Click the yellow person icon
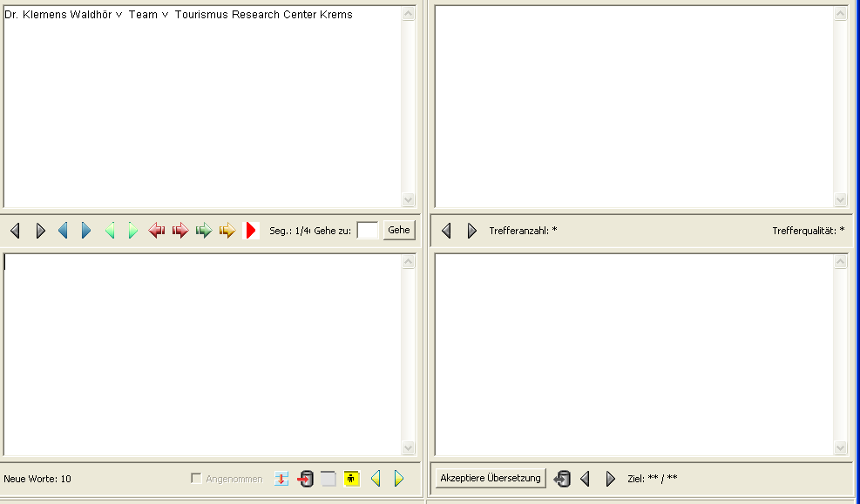The height and width of the screenshot is (504, 860). point(352,479)
